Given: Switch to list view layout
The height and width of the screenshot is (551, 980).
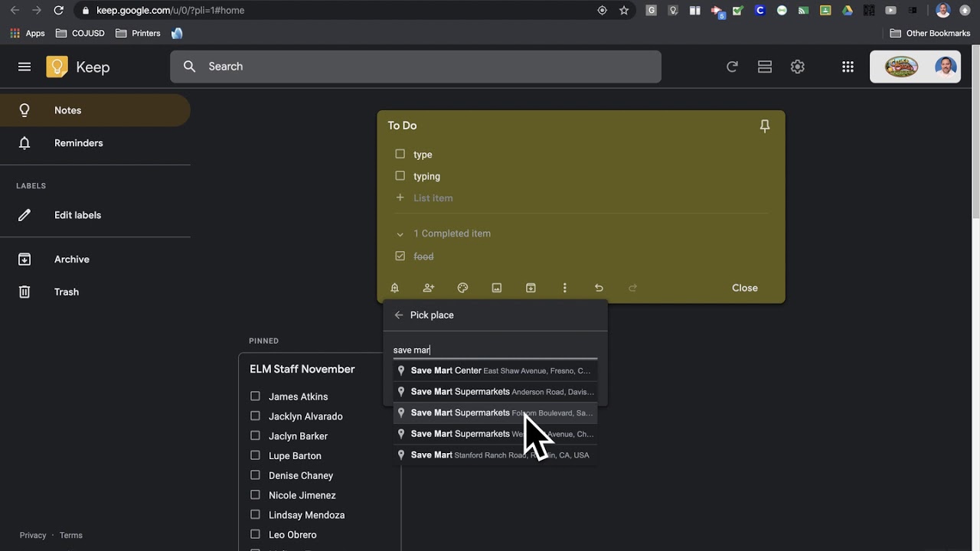Looking at the screenshot, I should click(764, 67).
